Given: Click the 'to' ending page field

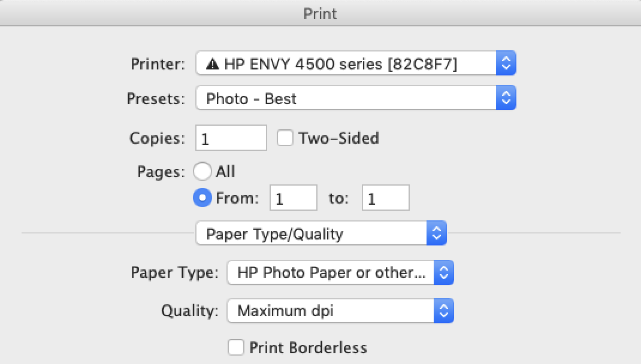Looking at the screenshot, I should (385, 198).
